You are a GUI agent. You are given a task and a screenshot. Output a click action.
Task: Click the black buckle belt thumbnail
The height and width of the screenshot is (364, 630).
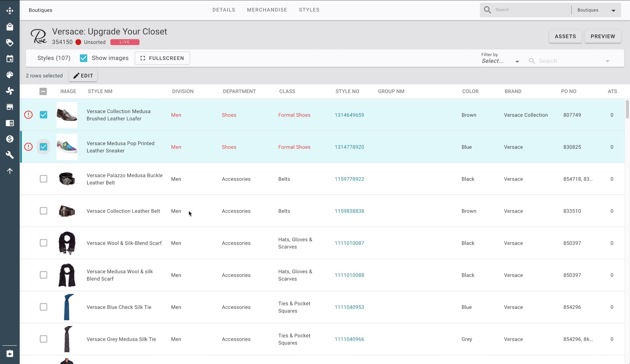[67, 179]
